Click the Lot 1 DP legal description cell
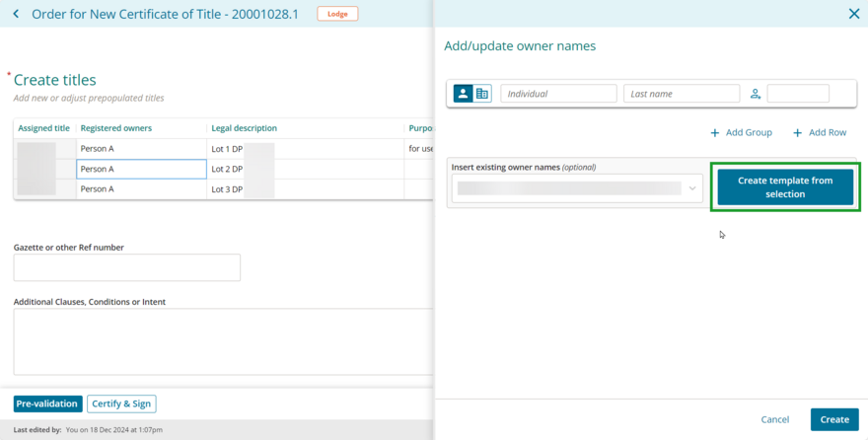 point(305,149)
